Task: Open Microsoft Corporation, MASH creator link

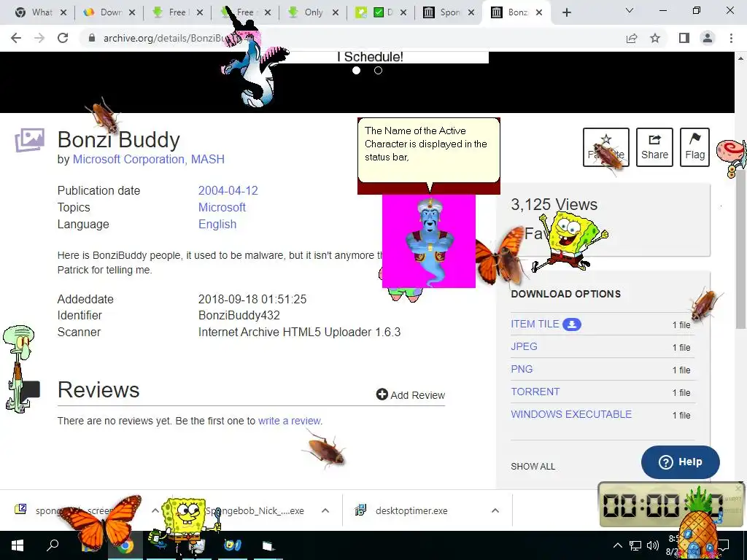Action: [149, 159]
